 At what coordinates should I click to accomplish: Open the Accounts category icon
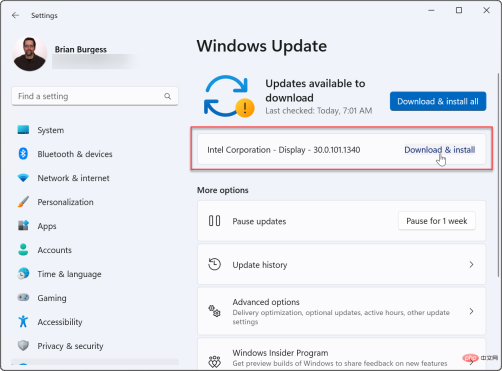(23, 250)
